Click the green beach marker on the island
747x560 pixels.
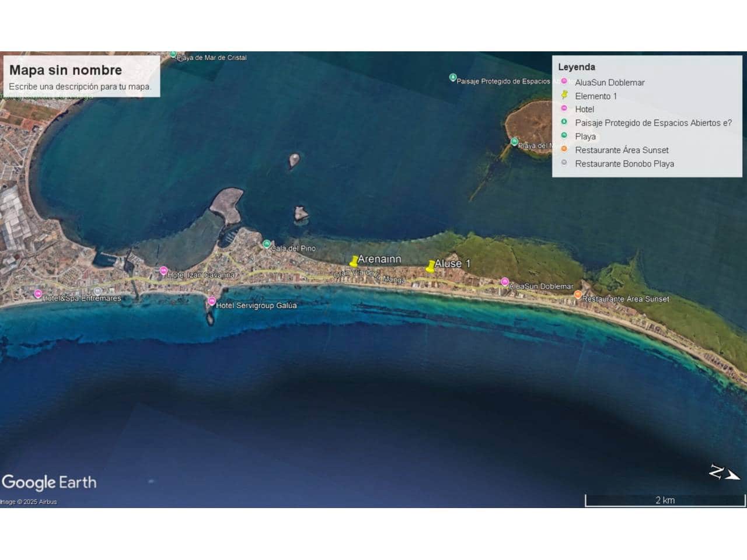(514, 142)
